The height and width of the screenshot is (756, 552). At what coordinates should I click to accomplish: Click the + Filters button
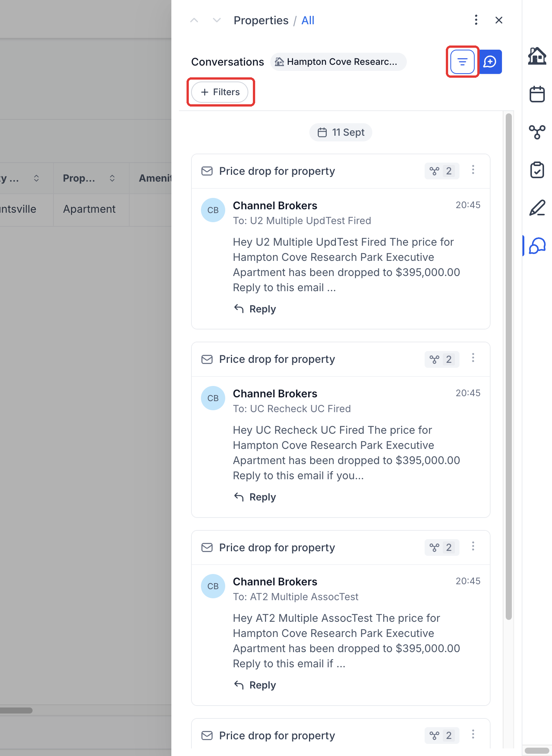(x=220, y=92)
